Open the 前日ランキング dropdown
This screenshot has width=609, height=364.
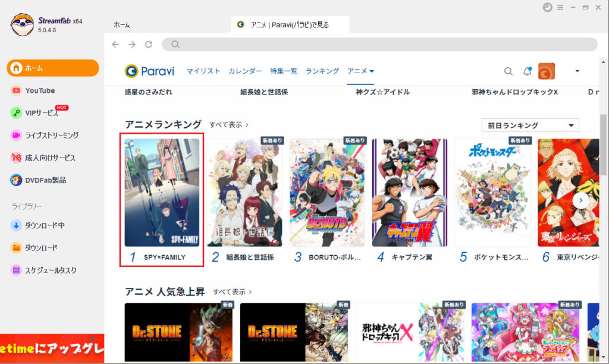tap(530, 125)
